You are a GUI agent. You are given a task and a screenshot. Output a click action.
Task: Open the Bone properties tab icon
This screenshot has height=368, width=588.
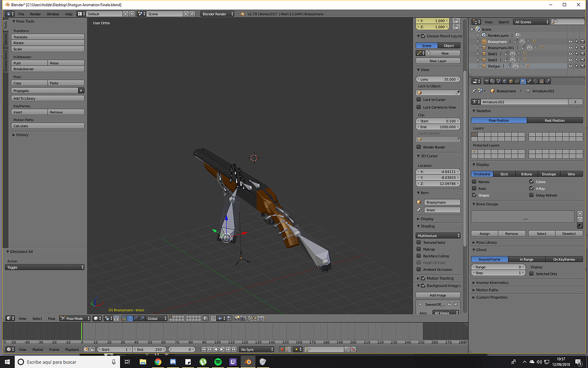click(x=529, y=81)
